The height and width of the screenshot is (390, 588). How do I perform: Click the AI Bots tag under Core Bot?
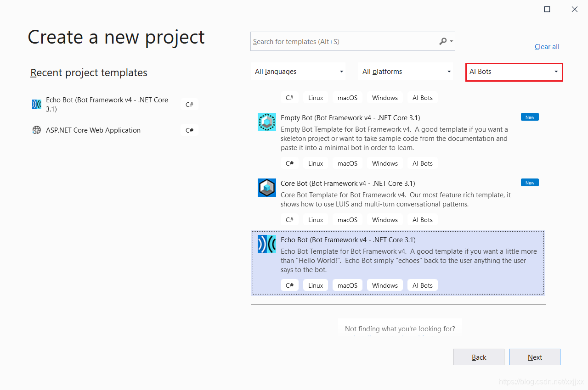point(423,220)
